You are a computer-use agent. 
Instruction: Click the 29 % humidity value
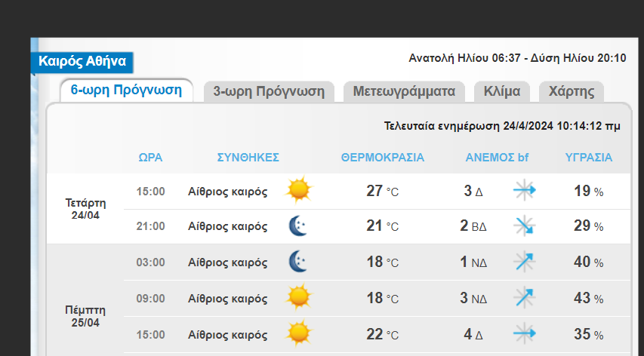[x=589, y=226]
